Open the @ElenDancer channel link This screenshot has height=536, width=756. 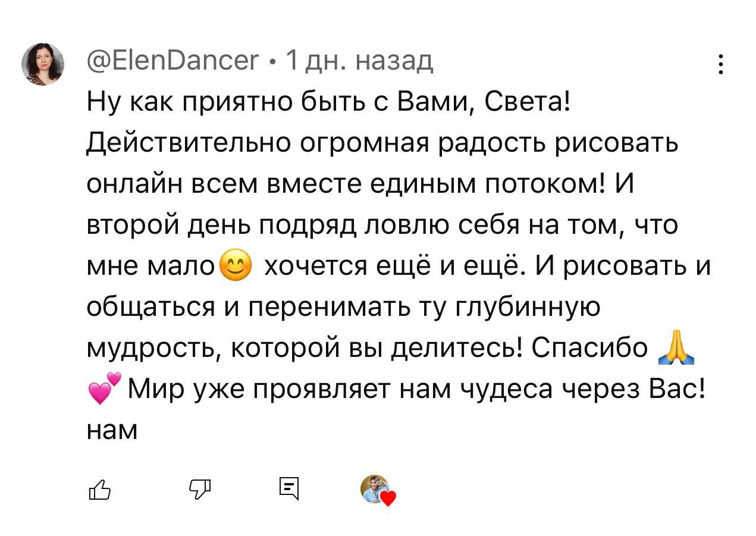tap(172, 61)
